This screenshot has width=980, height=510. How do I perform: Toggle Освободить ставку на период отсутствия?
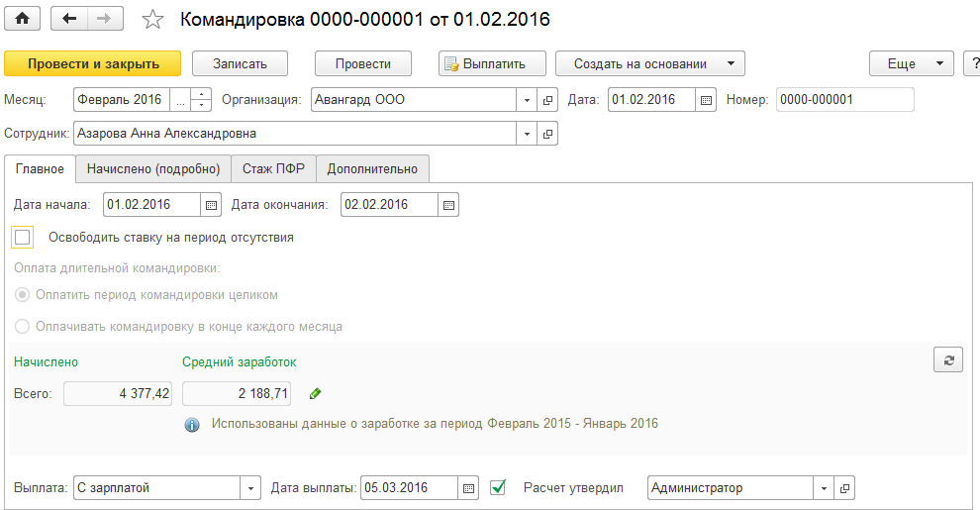click(22, 238)
